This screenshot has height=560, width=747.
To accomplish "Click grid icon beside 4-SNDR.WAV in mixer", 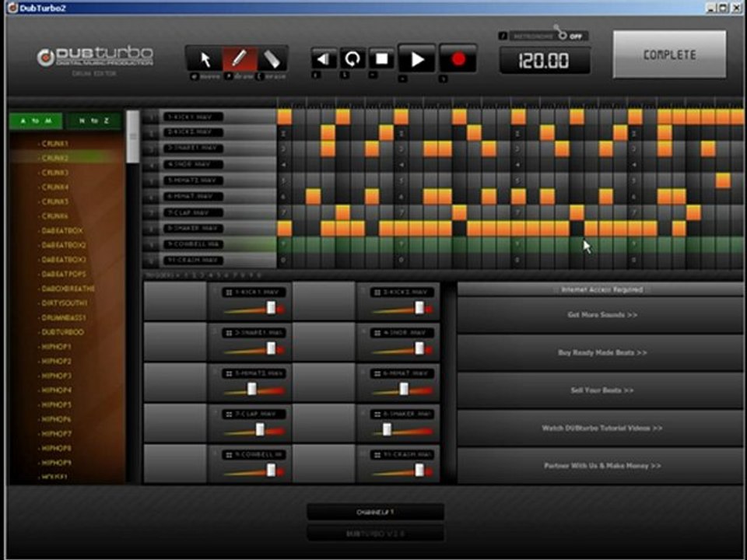I will (377, 333).
